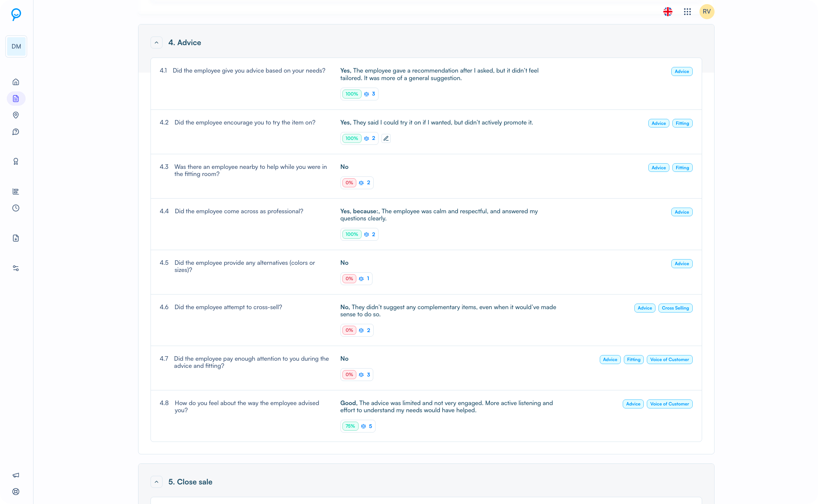
Task: Click the weight value 5 on question 4.8
Action: pos(370,426)
